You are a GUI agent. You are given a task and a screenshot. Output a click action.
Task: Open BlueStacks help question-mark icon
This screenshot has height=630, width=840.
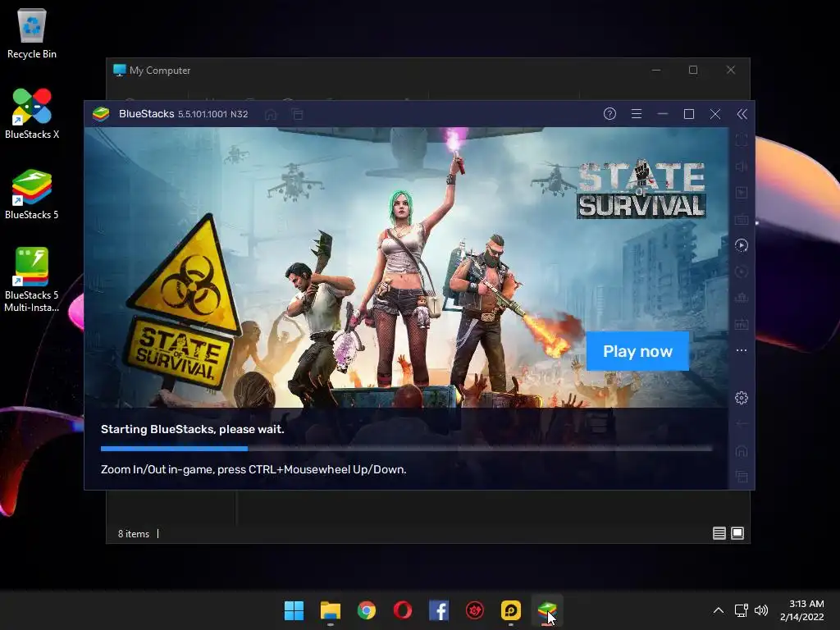609,113
